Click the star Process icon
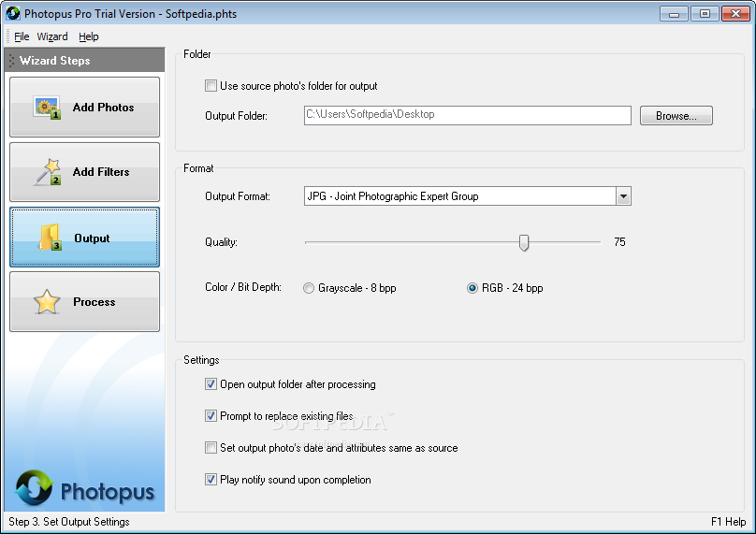756x534 pixels. pyautogui.click(x=47, y=302)
